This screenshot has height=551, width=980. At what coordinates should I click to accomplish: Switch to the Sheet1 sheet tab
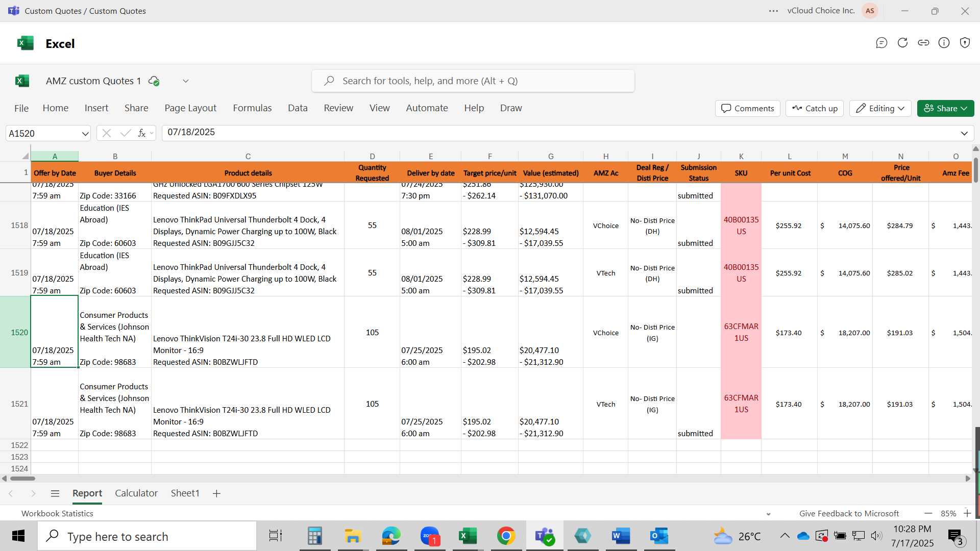pyautogui.click(x=185, y=493)
